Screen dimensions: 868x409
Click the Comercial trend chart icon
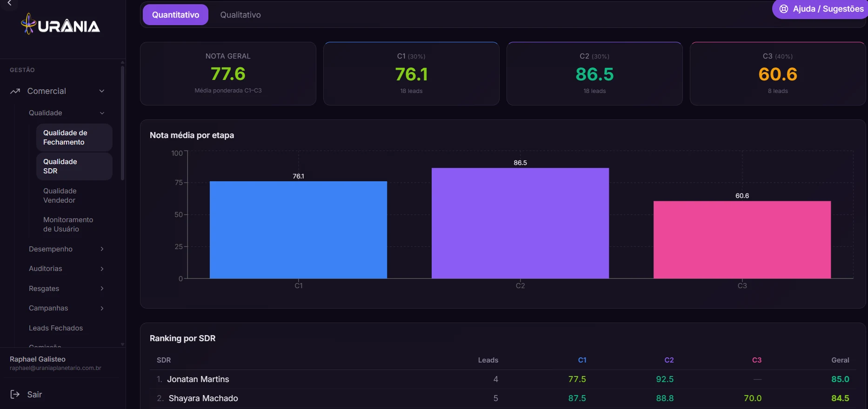tap(15, 91)
